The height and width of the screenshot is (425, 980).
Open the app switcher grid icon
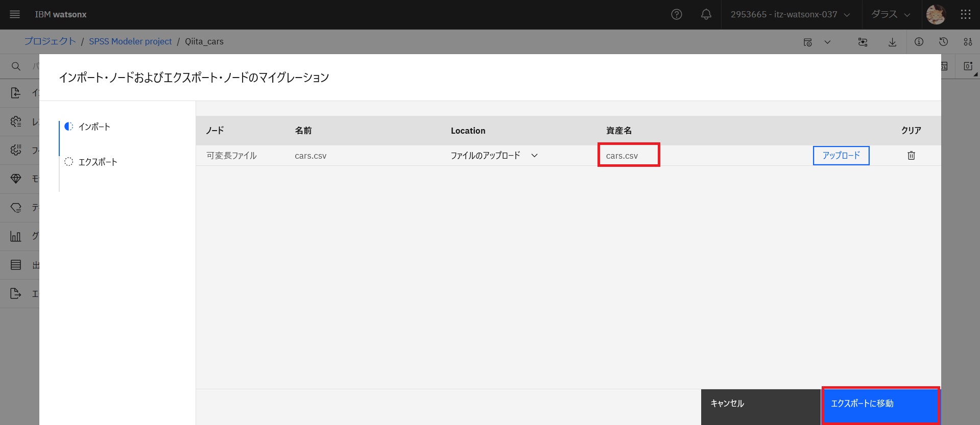965,14
